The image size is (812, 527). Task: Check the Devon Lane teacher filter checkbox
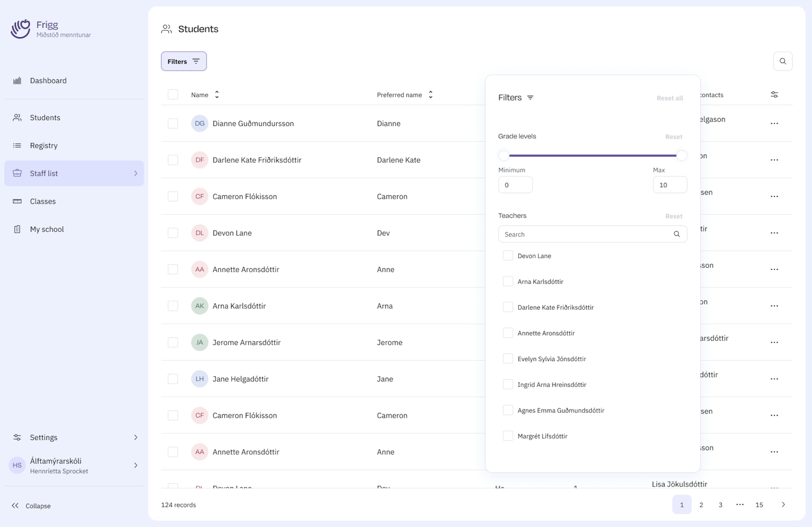(508, 256)
